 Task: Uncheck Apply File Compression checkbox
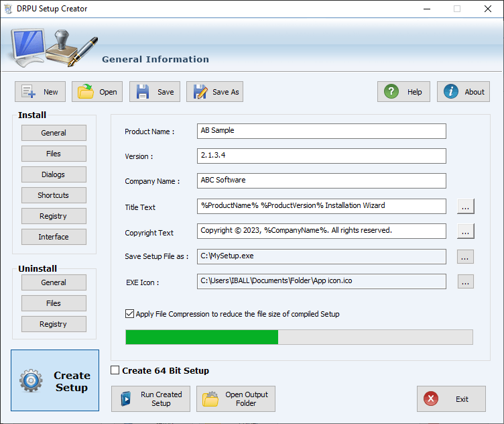[x=129, y=314]
